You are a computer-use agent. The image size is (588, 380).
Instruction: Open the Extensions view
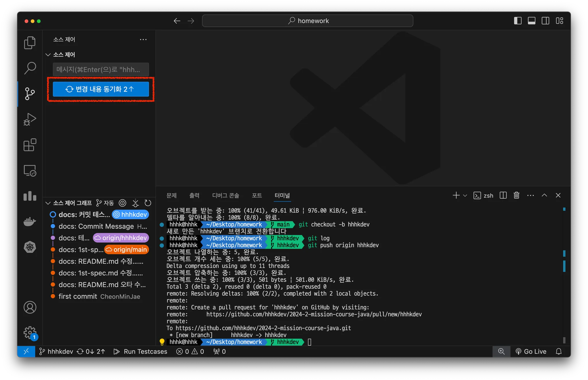tap(30, 145)
